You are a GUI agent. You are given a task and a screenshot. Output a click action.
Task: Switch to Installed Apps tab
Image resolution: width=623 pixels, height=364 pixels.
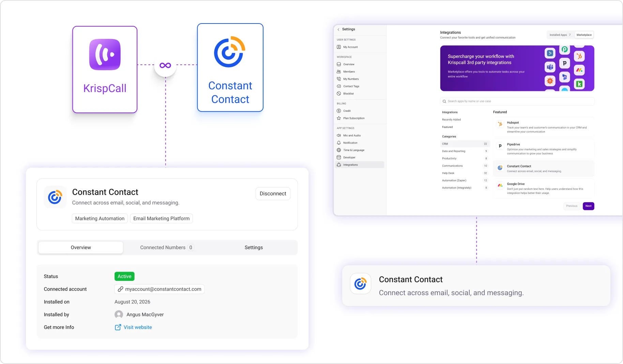560,35
